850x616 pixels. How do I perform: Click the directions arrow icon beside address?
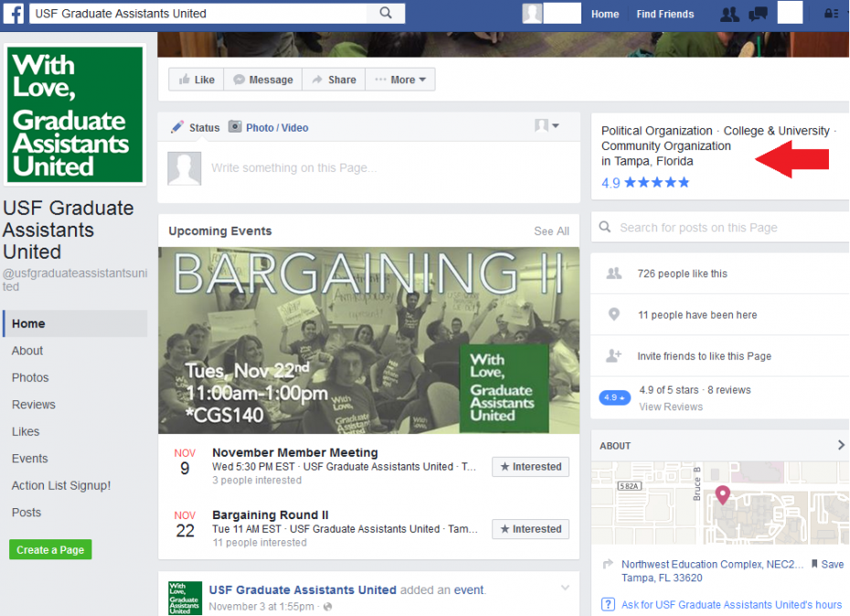click(608, 564)
